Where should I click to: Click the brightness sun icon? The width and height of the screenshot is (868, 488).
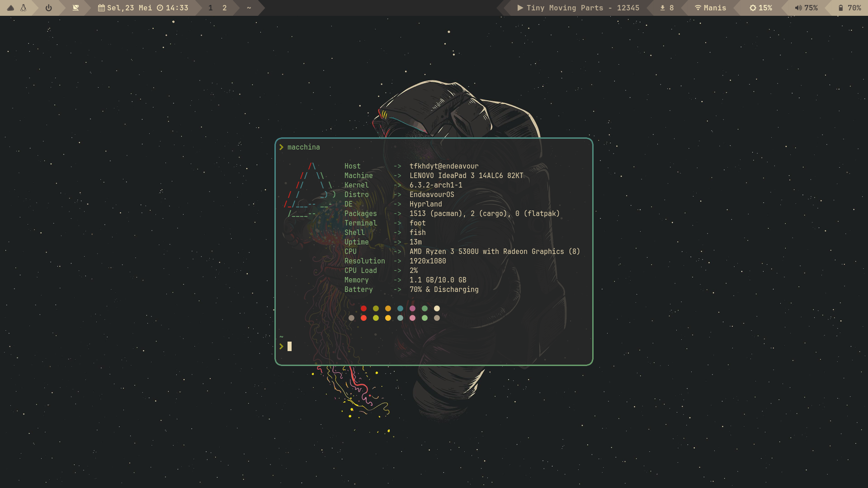coord(753,8)
